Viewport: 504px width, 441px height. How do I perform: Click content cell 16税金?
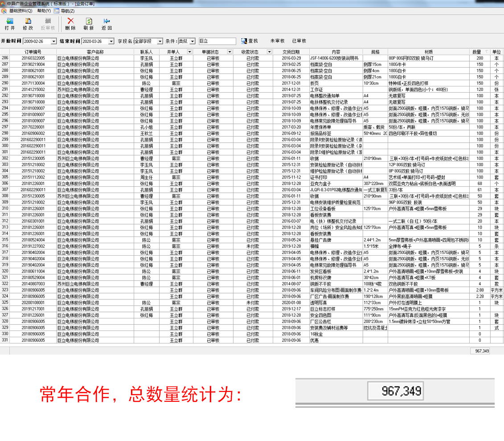pos(316,334)
